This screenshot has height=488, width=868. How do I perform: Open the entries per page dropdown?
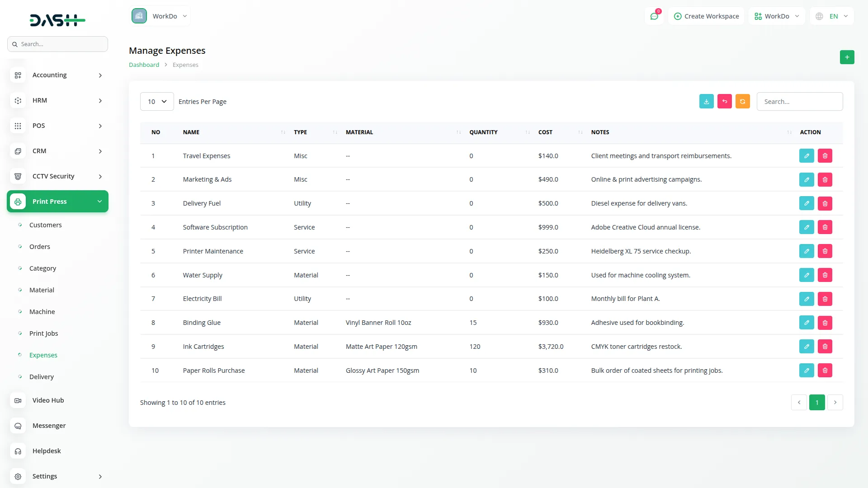click(x=157, y=102)
